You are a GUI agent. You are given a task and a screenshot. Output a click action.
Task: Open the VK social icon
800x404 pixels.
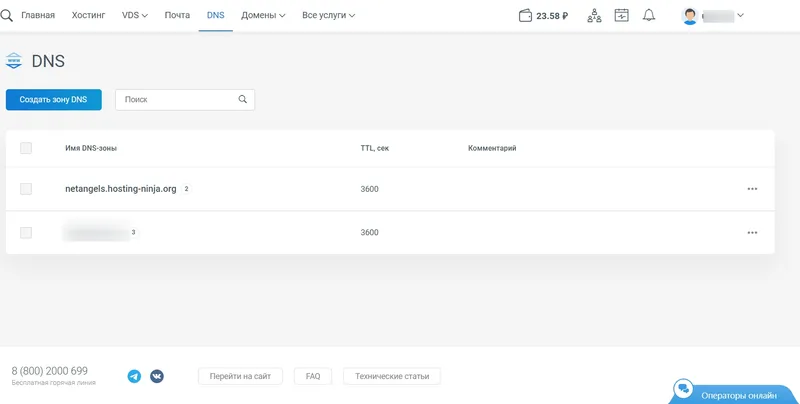157,376
